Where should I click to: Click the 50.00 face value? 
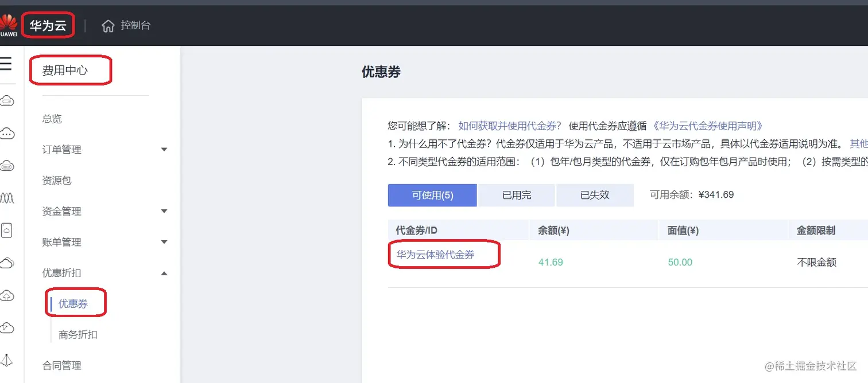(680, 263)
